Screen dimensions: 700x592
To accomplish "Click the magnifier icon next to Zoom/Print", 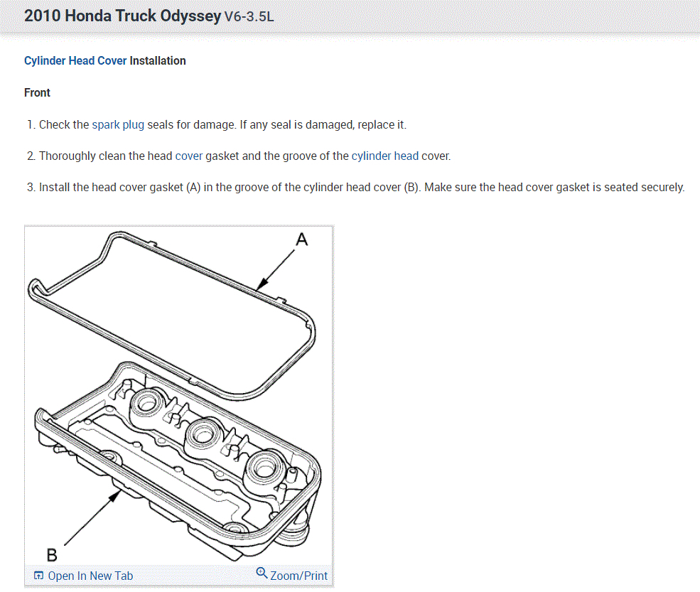I will click(x=262, y=573).
